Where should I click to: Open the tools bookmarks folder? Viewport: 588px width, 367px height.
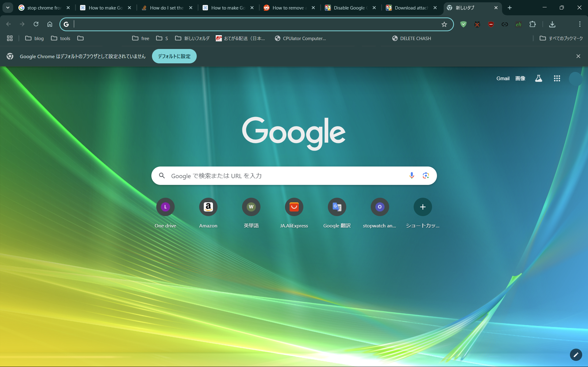tap(61, 38)
